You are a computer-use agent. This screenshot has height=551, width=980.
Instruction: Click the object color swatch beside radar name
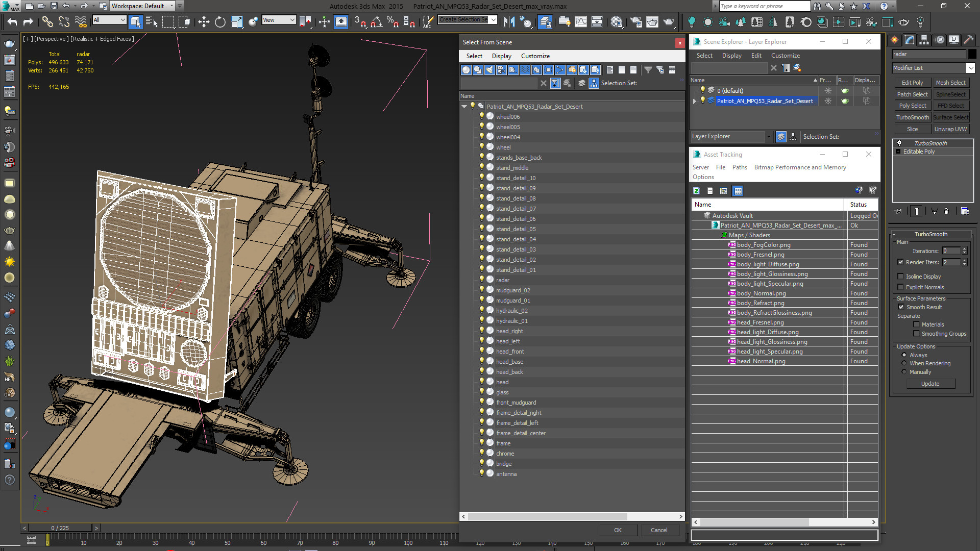pyautogui.click(x=972, y=54)
